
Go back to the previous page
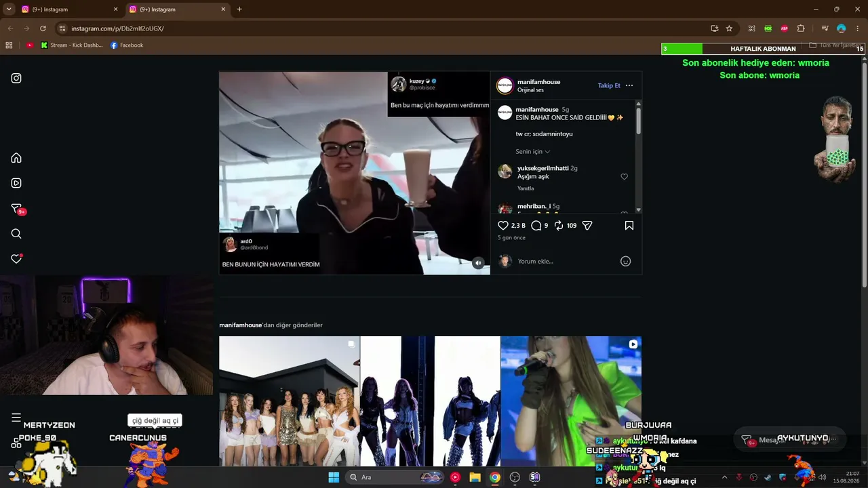(x=10, y=28)
